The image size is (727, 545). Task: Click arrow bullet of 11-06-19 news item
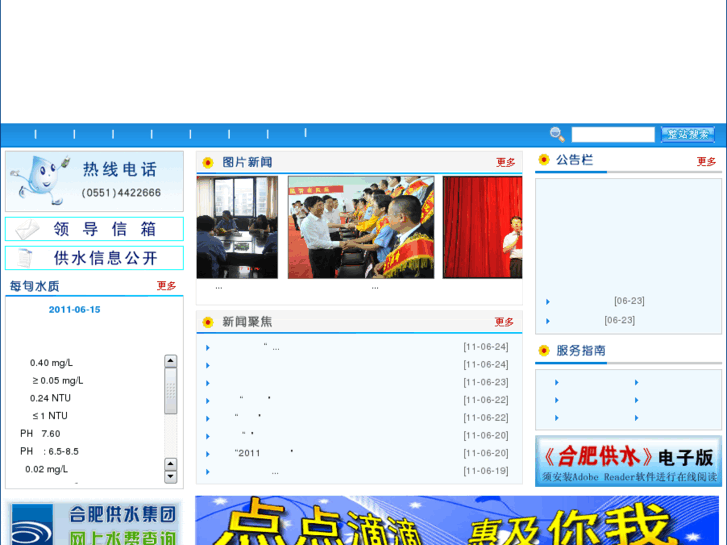(208, 472)
